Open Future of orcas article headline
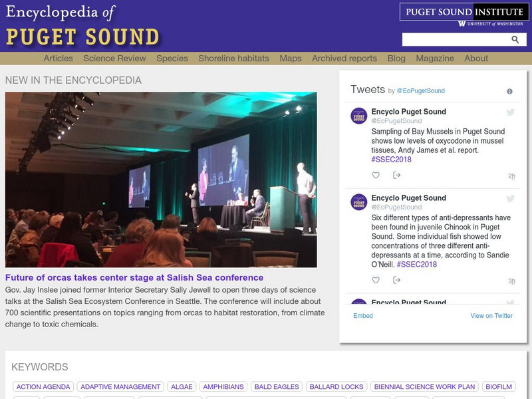Viewport: 532px width, 399px height. pos(134,277)
